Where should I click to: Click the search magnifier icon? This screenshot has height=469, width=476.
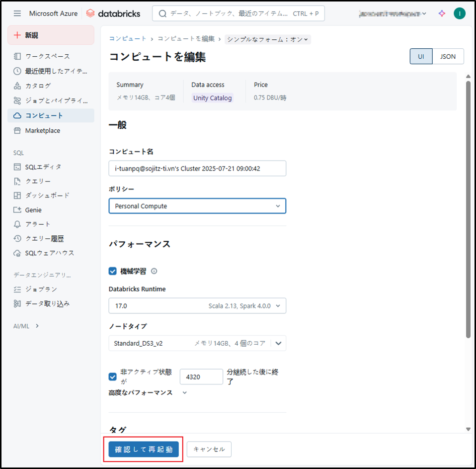162,14
